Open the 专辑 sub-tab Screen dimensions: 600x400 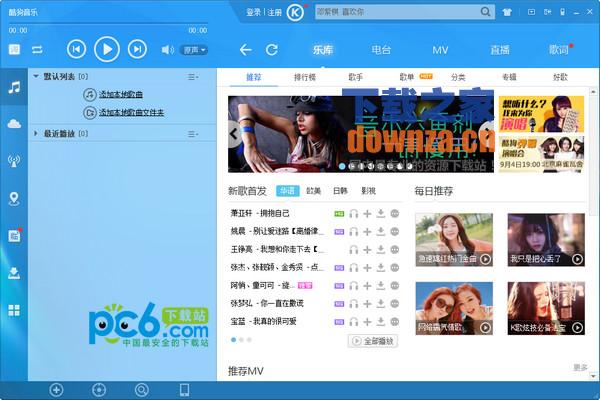tap(509, 77)
